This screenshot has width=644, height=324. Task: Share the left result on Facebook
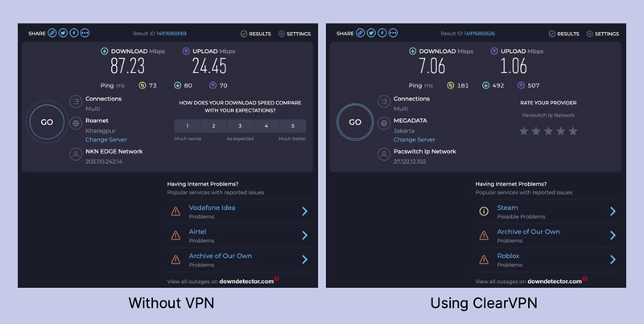click(x=74, y=33)
